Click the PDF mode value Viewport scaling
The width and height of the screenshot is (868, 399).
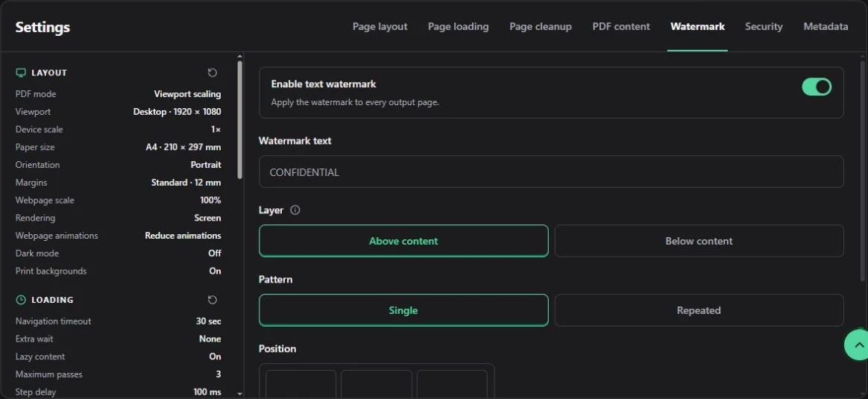pyautogui.click(x=188, y=94)
